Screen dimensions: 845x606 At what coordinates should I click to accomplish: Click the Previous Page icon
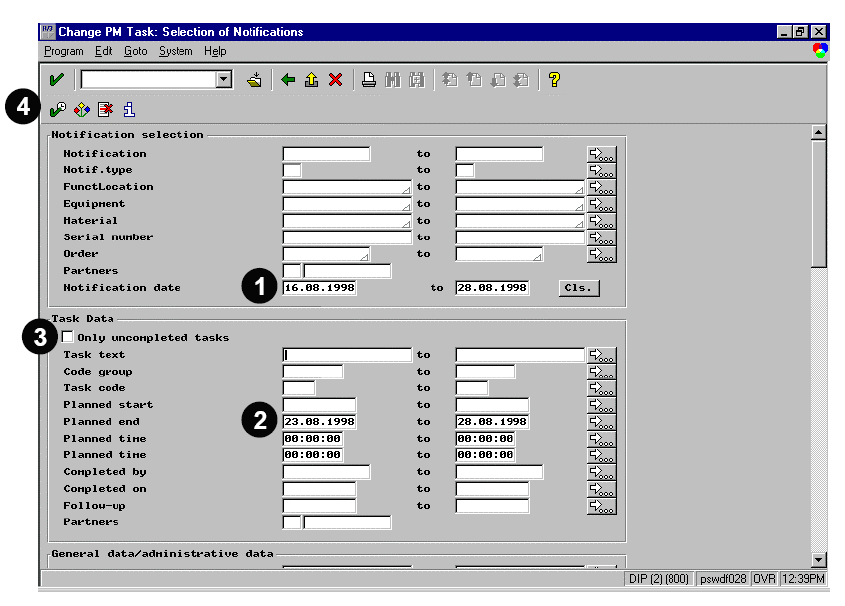coord(474,80)
